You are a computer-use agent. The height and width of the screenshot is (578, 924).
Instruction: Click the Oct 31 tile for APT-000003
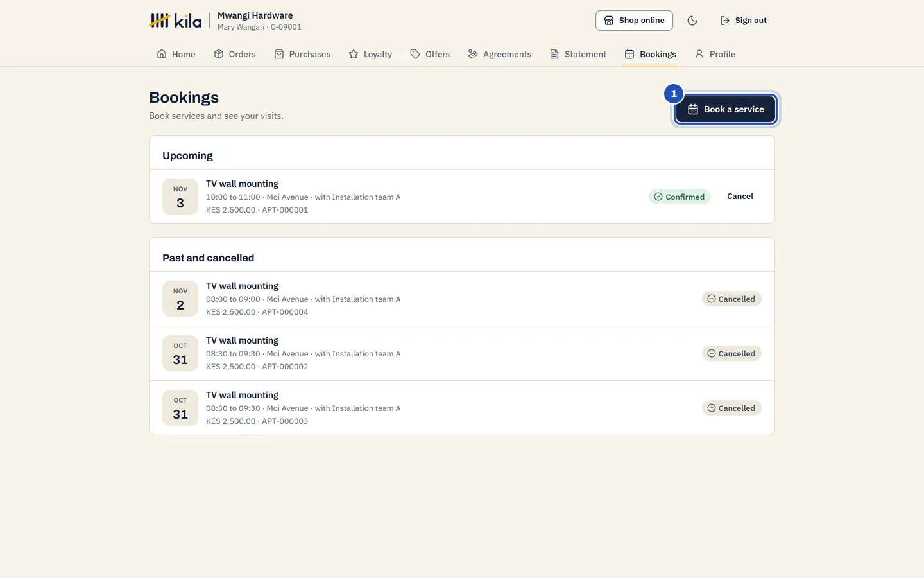pos(180,408)
